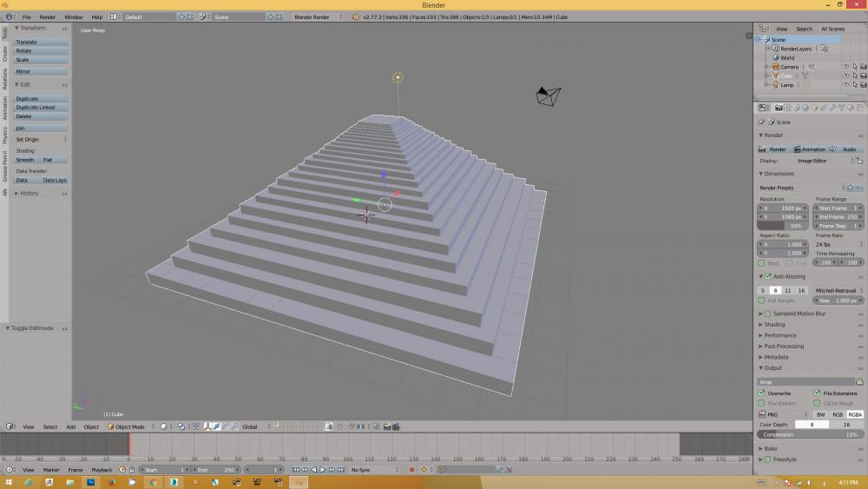Open the Object properties cube icon
The width and height of the screenshot is (868, 489).
tap(814, 108)
